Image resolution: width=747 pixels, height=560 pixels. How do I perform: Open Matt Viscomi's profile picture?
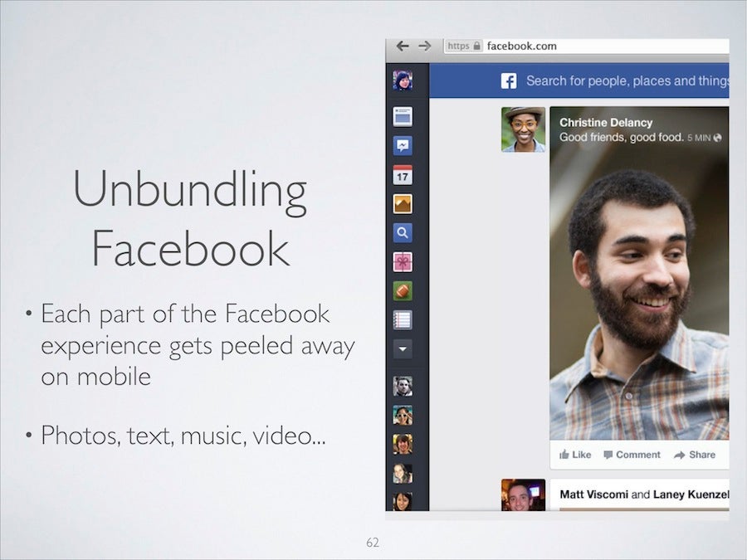523,495
